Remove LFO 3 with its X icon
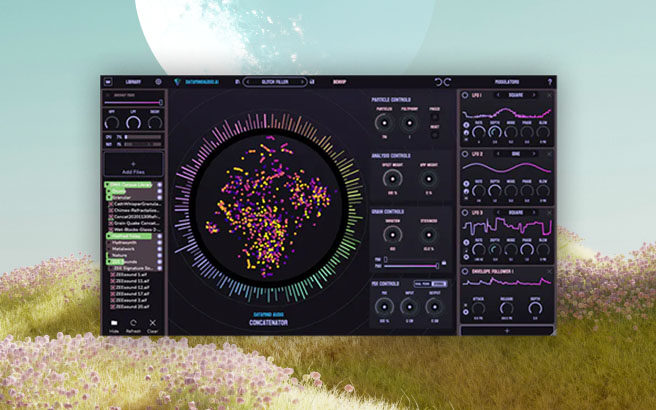The image size is (656, 410). pos(549,213)
